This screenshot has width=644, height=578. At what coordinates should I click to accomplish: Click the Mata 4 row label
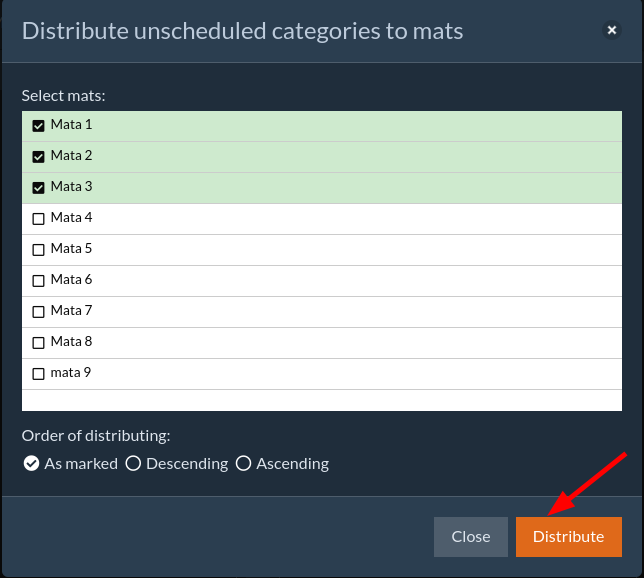click(71, 218)
